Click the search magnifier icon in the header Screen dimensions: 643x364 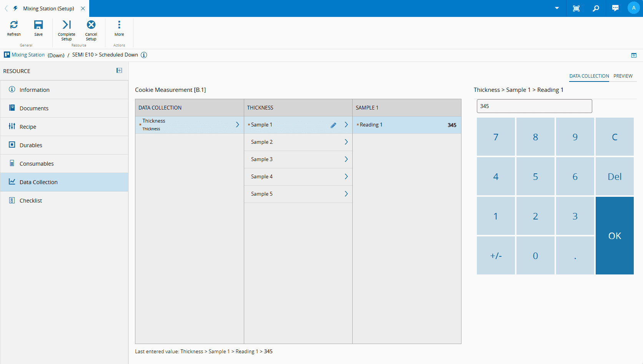[x=596, y=8]
